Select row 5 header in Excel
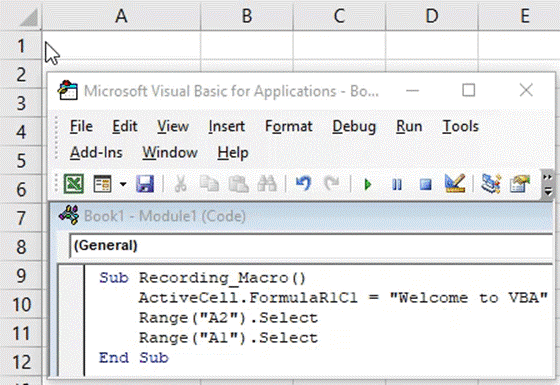 tap(21, 161)
